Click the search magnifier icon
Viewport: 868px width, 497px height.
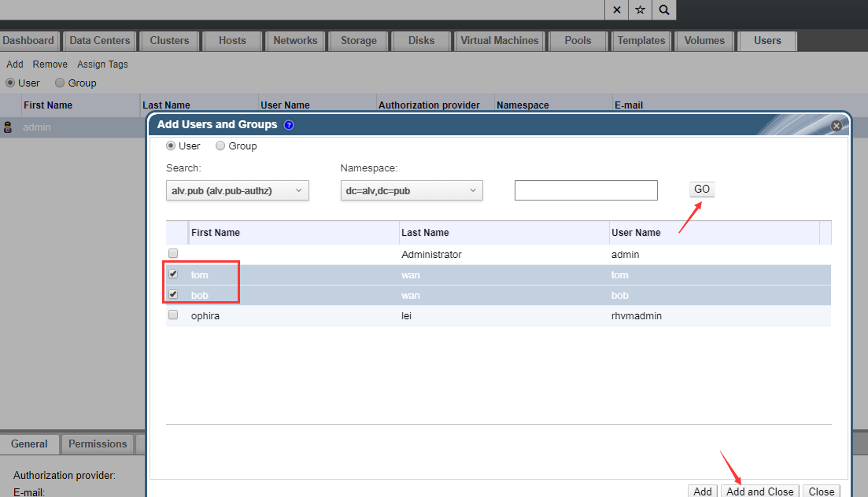click(664, 10)
